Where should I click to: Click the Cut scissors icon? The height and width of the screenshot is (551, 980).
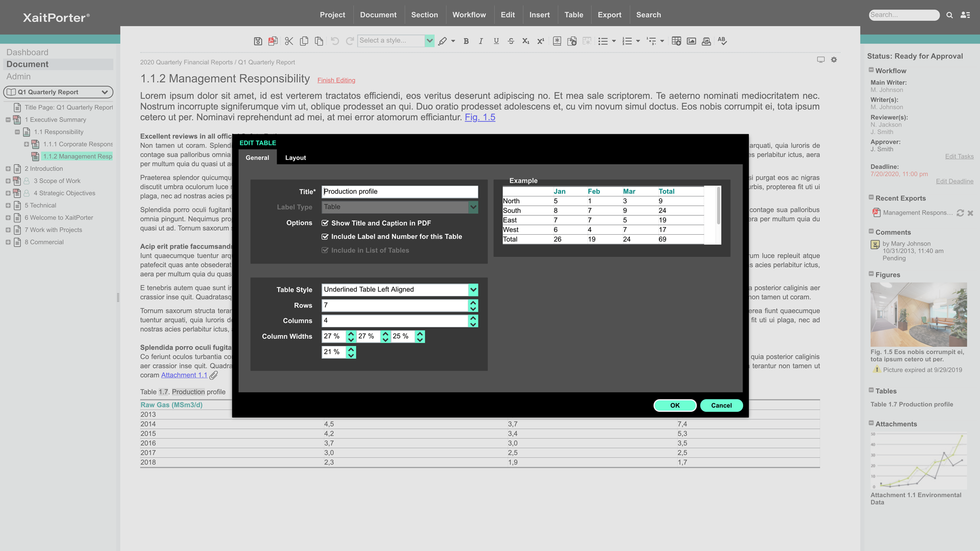[289, 41]
